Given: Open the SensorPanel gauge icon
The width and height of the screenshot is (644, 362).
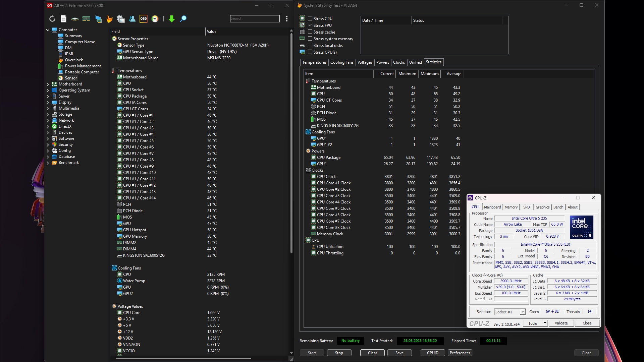Looking at the screenshot, I should coord(155,19).
